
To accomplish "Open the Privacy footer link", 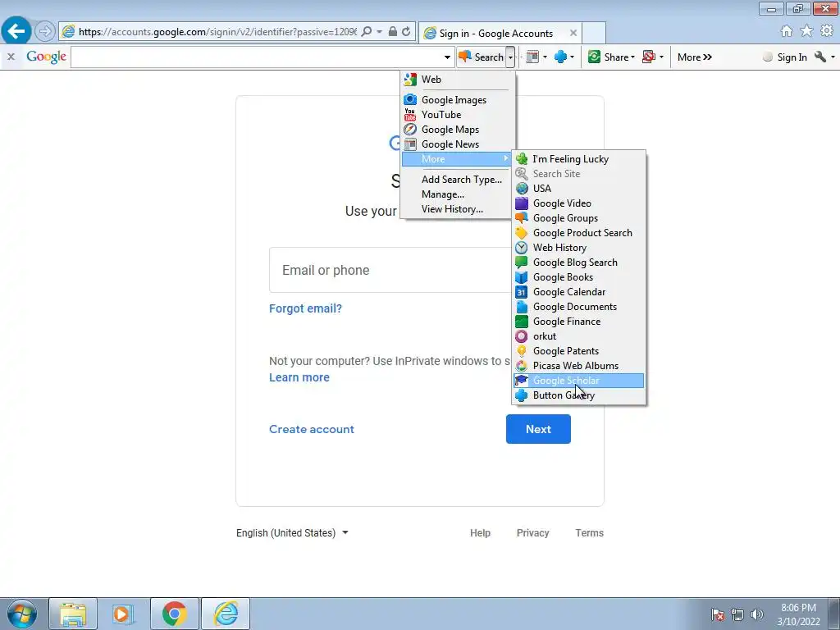I will tap(532, 533).
